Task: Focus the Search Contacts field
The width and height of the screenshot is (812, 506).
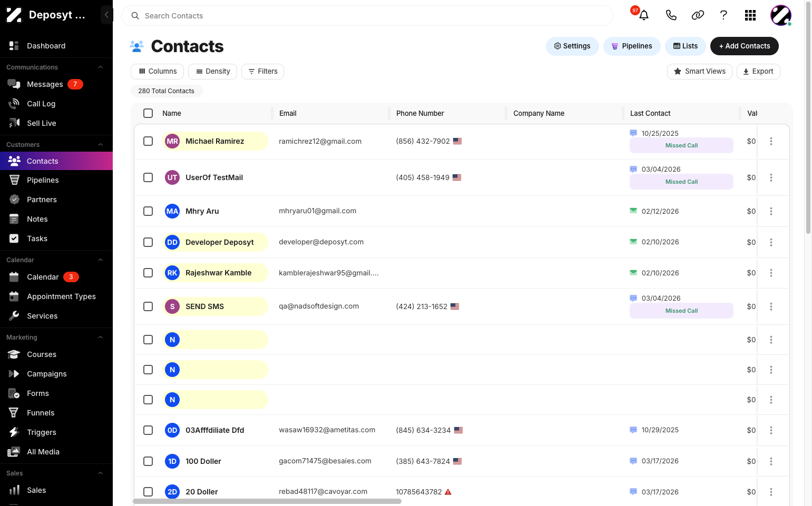Action: coord(367,16)
